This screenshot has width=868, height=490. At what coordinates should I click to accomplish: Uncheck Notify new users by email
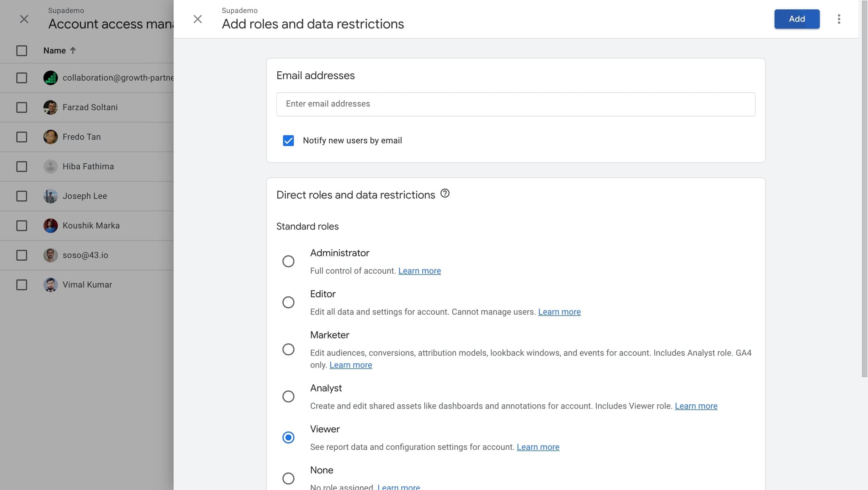click(x=288, y=140)
